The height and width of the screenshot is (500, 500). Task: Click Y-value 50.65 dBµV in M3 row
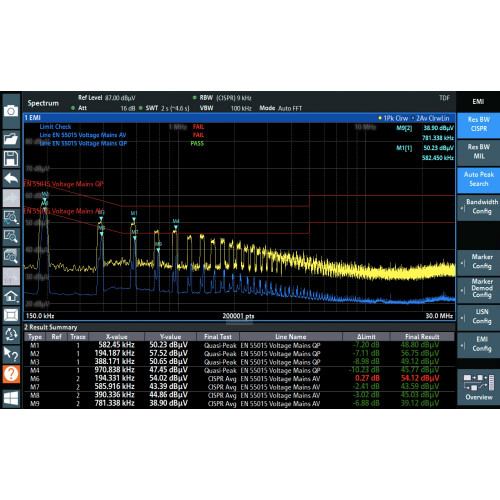pos(168,362)
